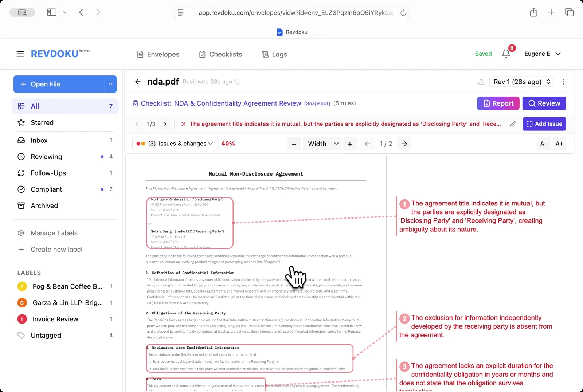Navigate back using the arrow beside nda.pdf
This screenshot has width=583, height=392.
[x=138, y=82]
